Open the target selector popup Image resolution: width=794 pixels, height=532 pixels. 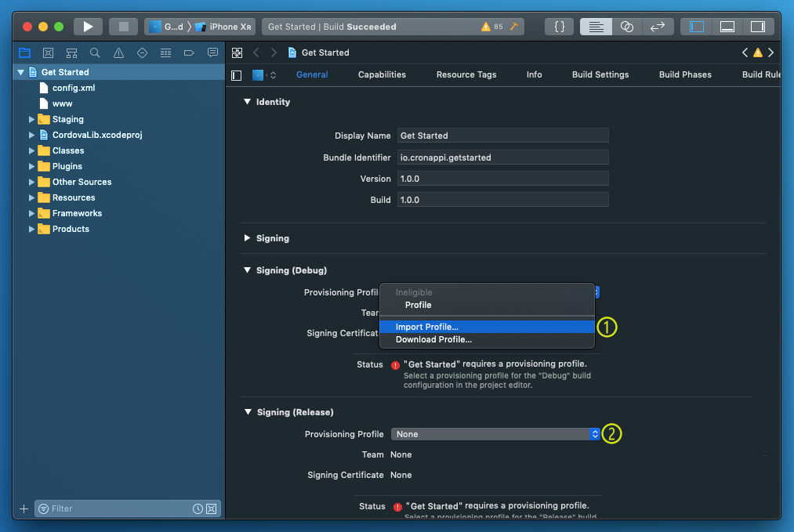[264, 75]
